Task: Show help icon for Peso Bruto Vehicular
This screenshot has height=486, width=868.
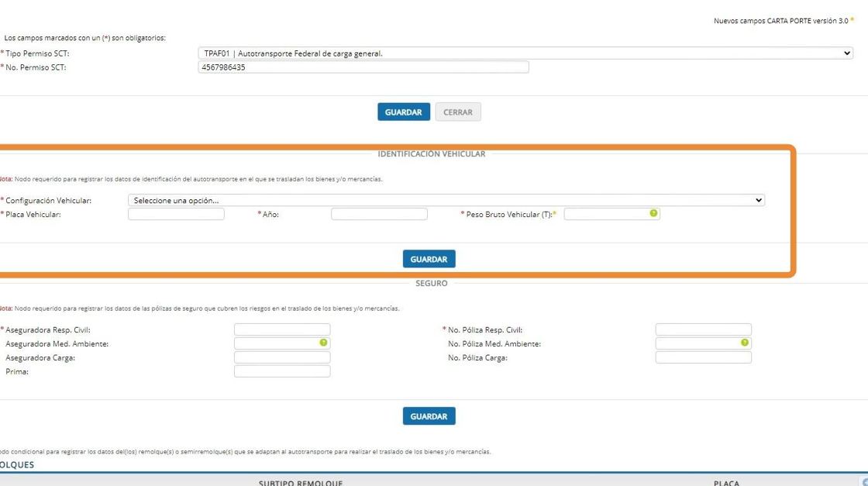Action: coord(653,214)
